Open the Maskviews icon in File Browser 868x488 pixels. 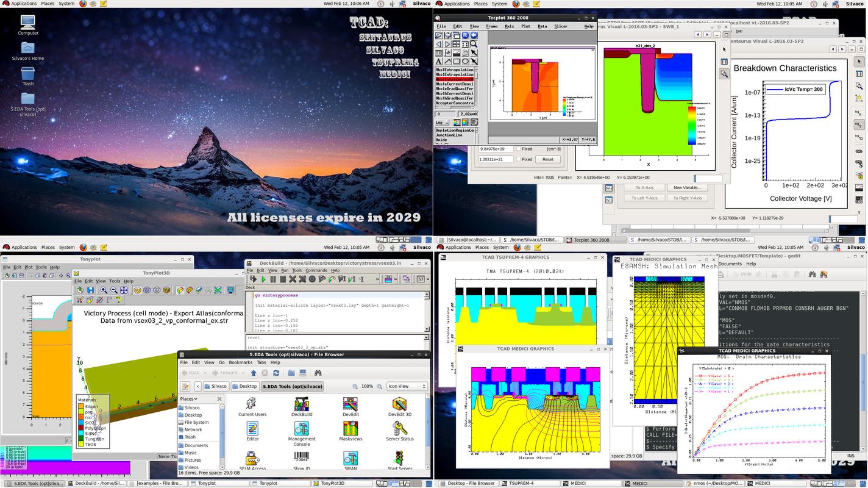coord(350,429)
